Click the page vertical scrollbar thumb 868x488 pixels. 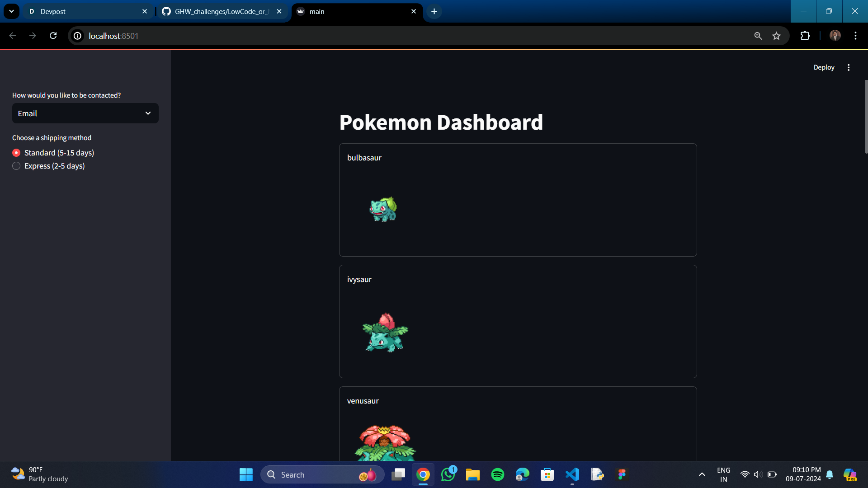866,117
